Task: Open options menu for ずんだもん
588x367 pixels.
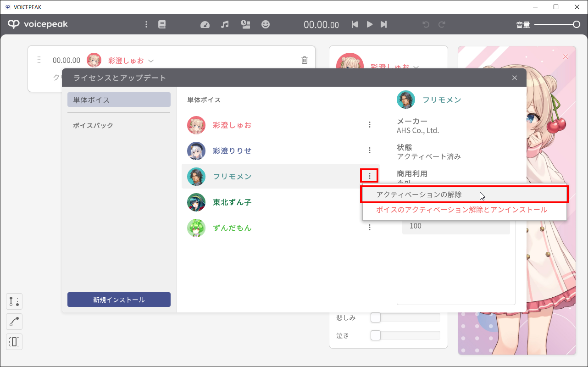Action: (370, 228)
